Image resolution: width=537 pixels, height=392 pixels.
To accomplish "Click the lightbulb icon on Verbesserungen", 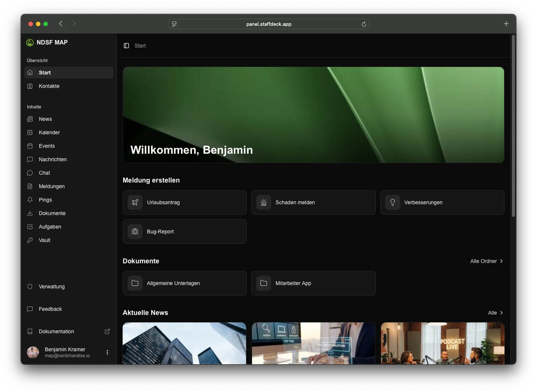I will pyautogui.click(x=393, y=202).
